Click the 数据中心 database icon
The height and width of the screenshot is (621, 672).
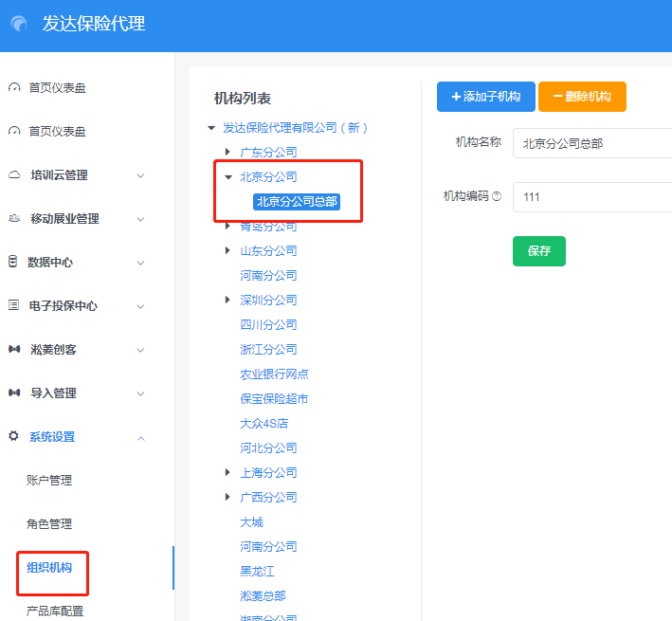click(x=13, y=263)
